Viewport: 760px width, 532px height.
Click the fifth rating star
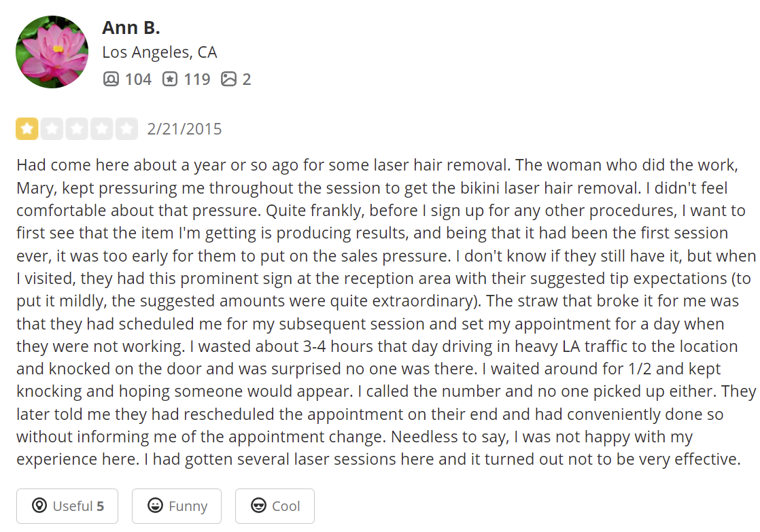(x=126, y=128)
